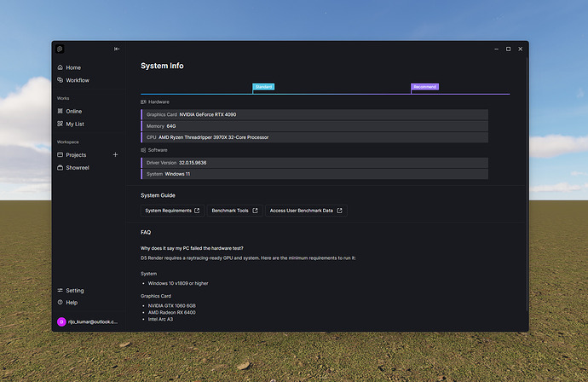Click the FAQ question about hardware test

click(192, 248)
